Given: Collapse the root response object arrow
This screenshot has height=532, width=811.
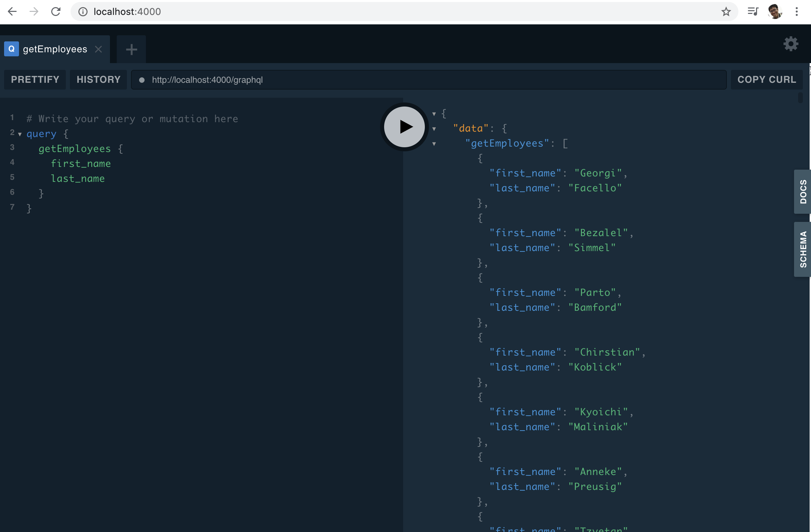Looking at the screenshot, I should (x=434, y=114).
